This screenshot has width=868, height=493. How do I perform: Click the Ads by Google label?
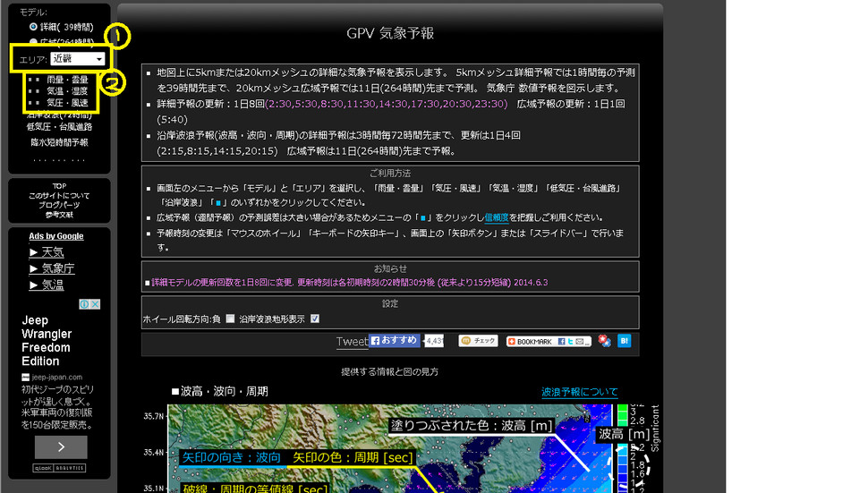pyautogui.click(x=55, y=236)
